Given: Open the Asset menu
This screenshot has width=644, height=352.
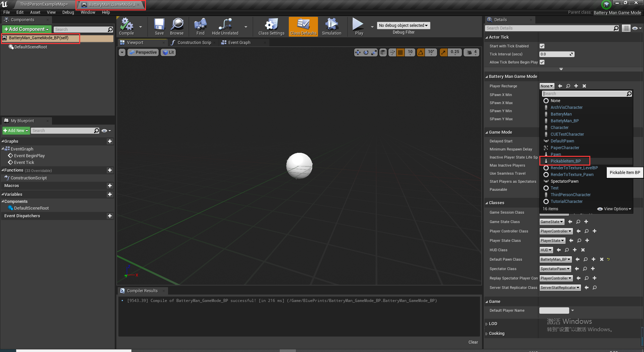Looking at the screenshot, I should [x=35, y=12].
